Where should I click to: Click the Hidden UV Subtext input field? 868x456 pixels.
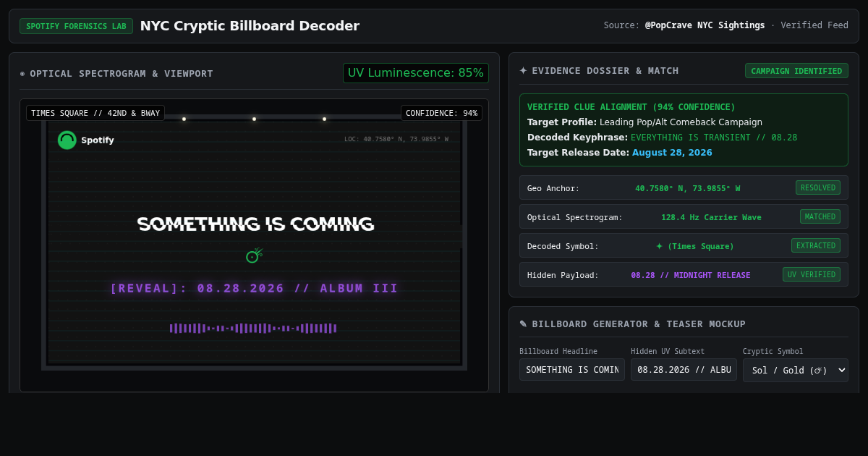click(x=684, y=370)
